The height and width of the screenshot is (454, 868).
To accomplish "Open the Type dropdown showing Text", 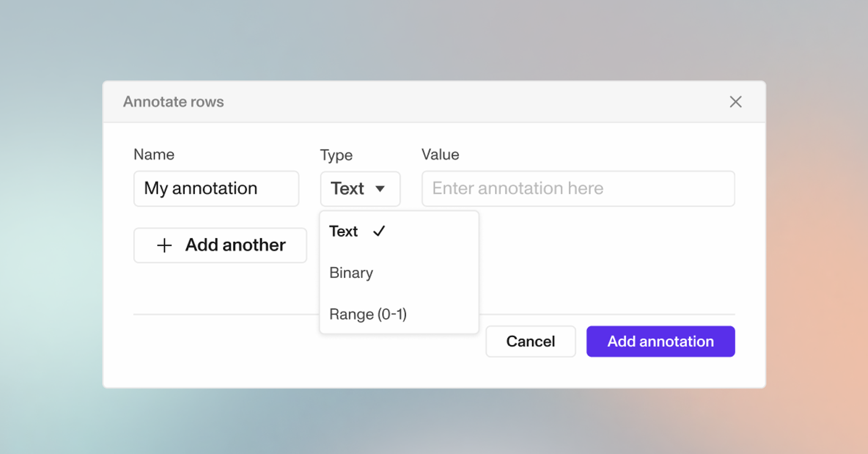I will point(360,189).
